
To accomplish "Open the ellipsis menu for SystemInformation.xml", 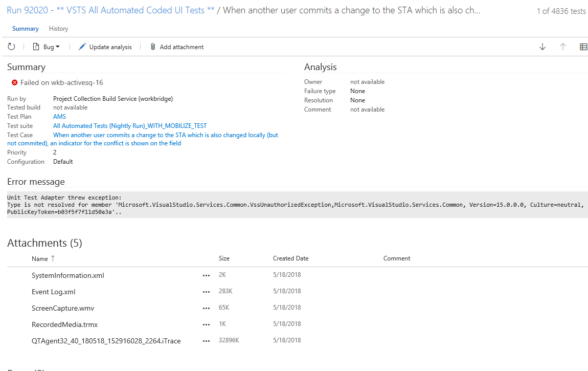I will (206, 275).
